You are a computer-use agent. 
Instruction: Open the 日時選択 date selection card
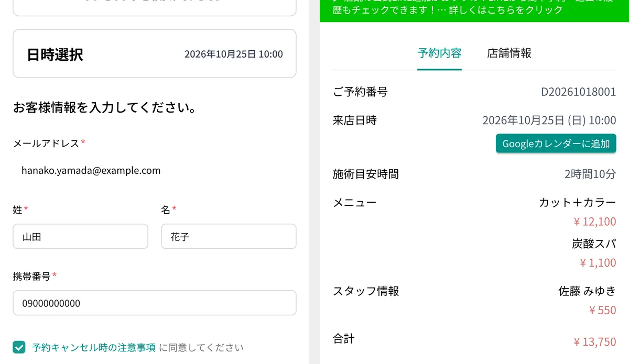pyautogui.click(x=155, y=53)
